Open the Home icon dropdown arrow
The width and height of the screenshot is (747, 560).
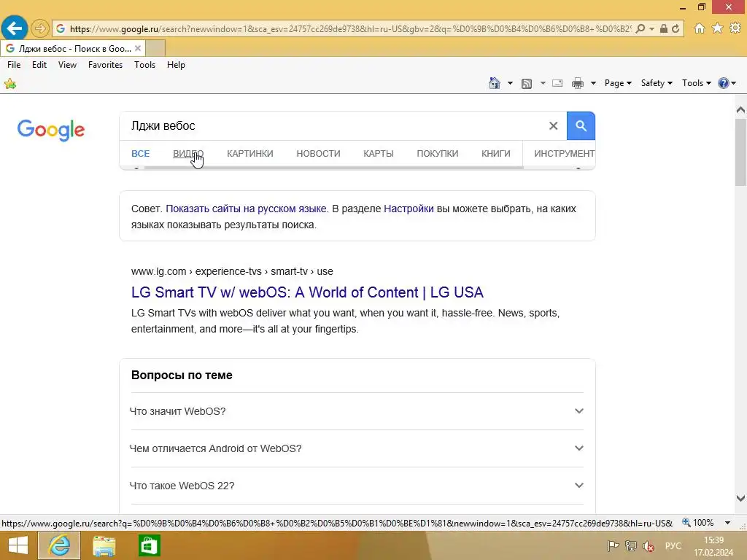(x=510, y=83)
